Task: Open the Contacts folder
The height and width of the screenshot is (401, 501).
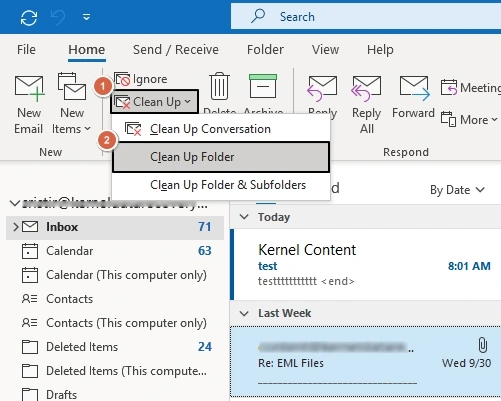Action: click(115, 299)
